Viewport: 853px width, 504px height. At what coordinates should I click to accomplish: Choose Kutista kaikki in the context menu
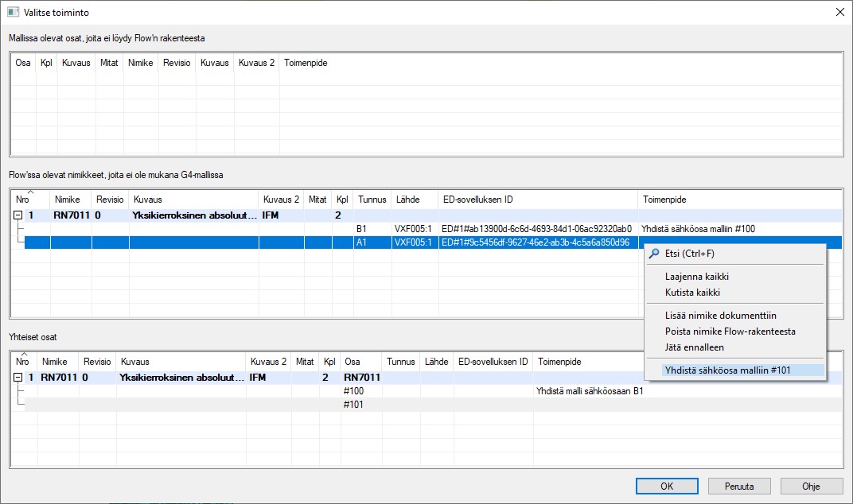tap(692, 293)
